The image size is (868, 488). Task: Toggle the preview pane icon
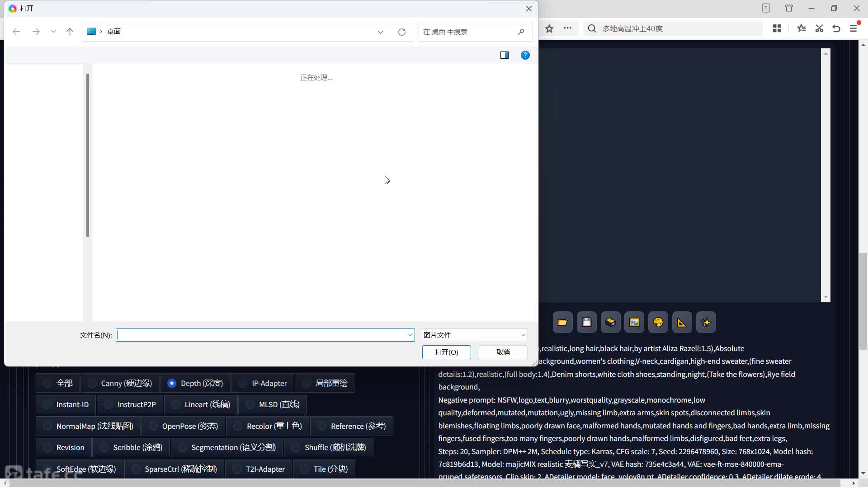505,55
